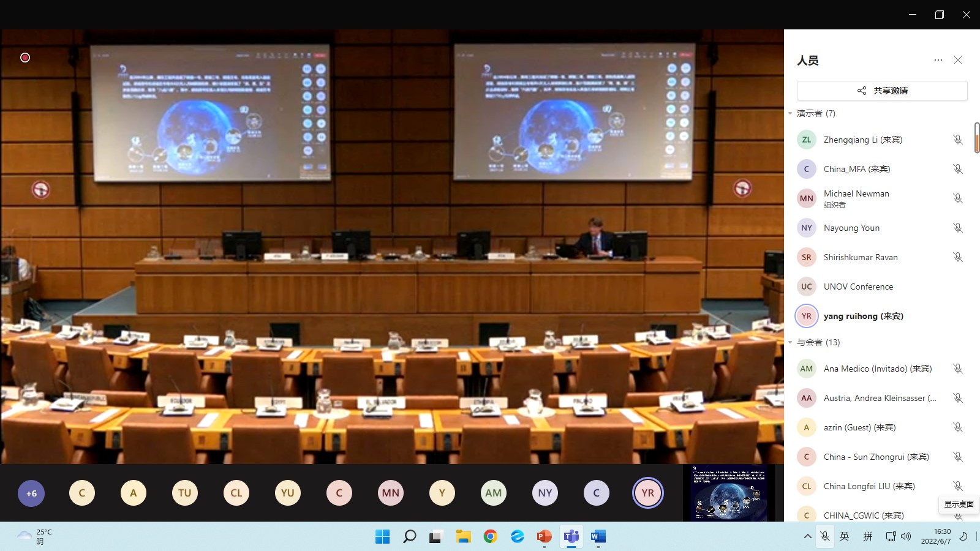Show hidden system tray icons chevron
Viewport: 980px width, 551px height.
pos(808,537)
